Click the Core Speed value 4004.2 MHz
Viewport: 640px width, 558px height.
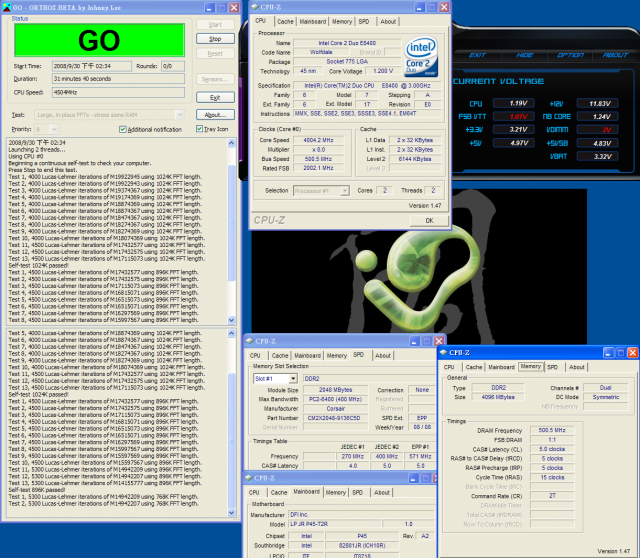318,140
